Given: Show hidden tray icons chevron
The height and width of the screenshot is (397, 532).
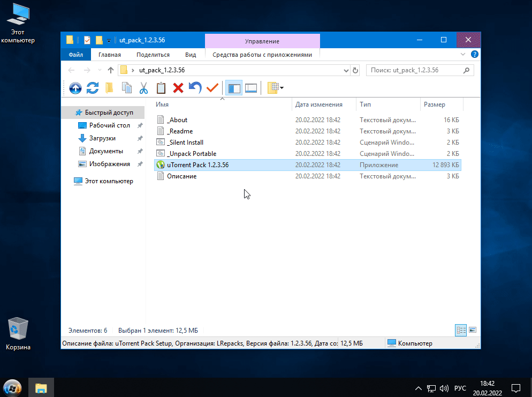Looking at the screenshot, I should point(419,388).
